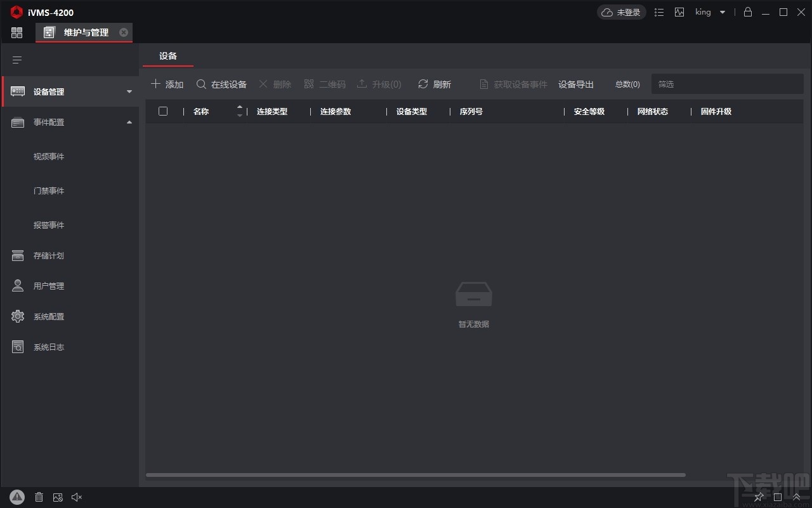
Task: Select the 在线设备 (Online Device) search
Action: (221, 83)
